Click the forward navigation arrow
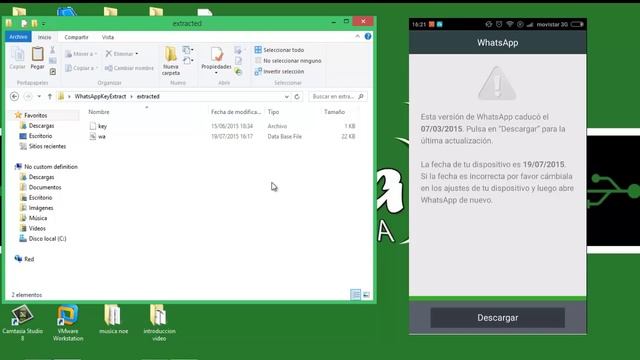Viewport: 640px width, 360px height. click(x=28, y=96)
